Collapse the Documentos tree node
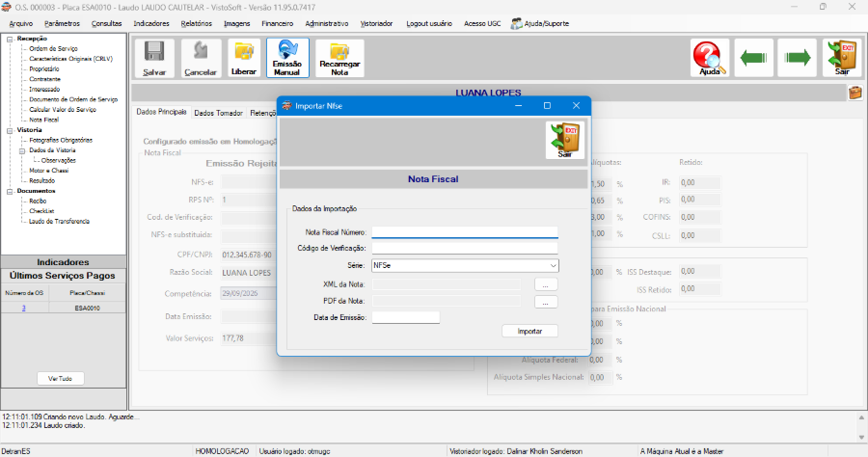The height and width of the screenshot is (457, 868). click(10, 191)
